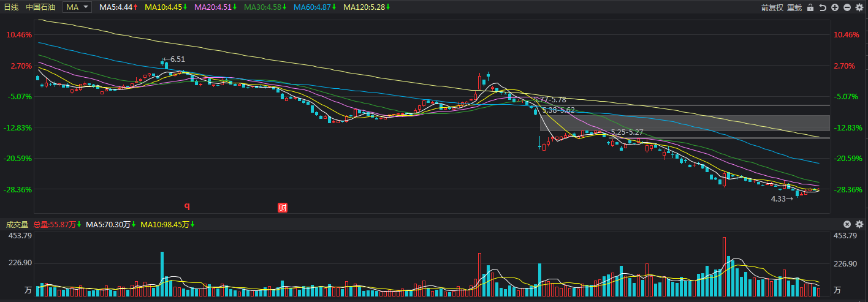The height and width of the screenshot is (302, 868).
Task: Click the gray gap zone rectangle
Action: [685, 123]
